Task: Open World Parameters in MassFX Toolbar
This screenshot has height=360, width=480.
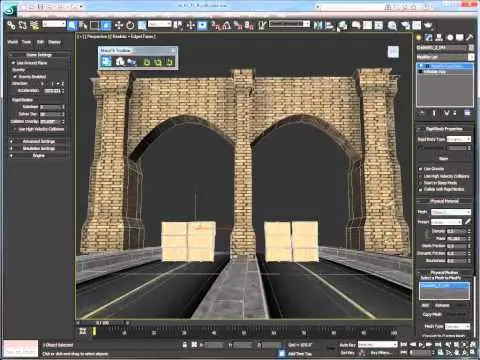Action: point(107,61)
